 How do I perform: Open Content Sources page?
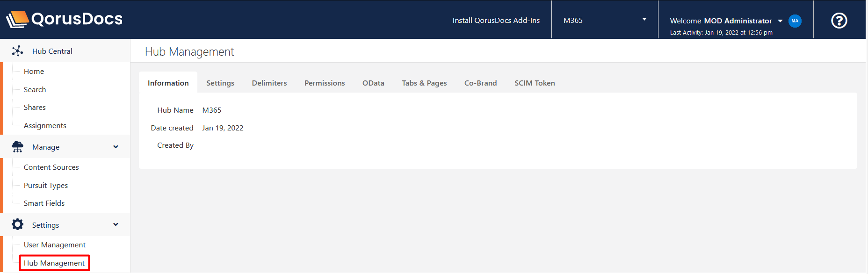(x=51, y=167)
